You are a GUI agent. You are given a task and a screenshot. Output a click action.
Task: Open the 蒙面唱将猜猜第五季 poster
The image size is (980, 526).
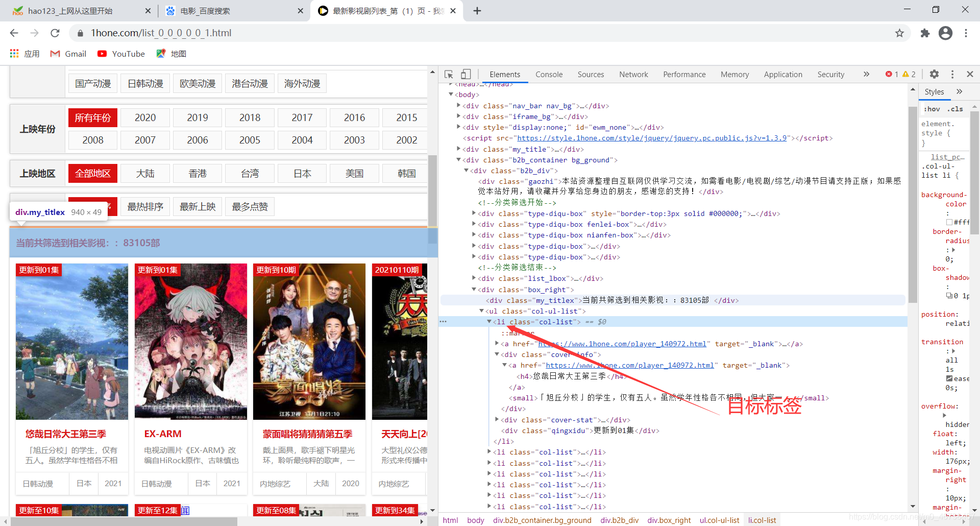tap(309, 342)
